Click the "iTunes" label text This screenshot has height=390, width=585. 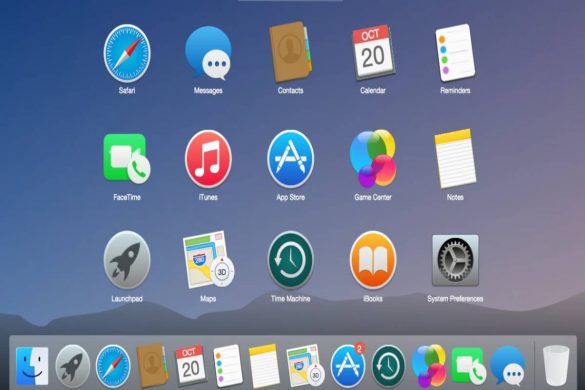tap(208, 197)
